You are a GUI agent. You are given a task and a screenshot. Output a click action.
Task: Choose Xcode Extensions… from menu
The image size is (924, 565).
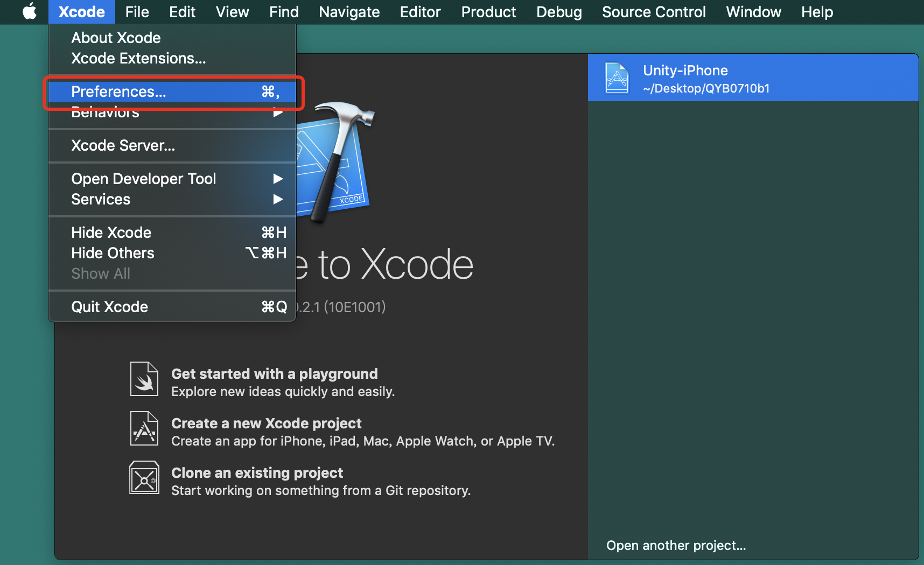point(172,58)
